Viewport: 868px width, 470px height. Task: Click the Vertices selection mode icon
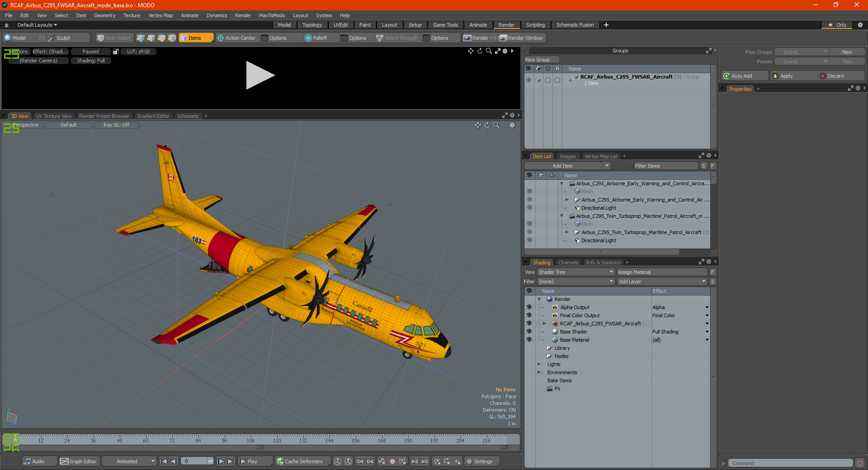point(141,38)
